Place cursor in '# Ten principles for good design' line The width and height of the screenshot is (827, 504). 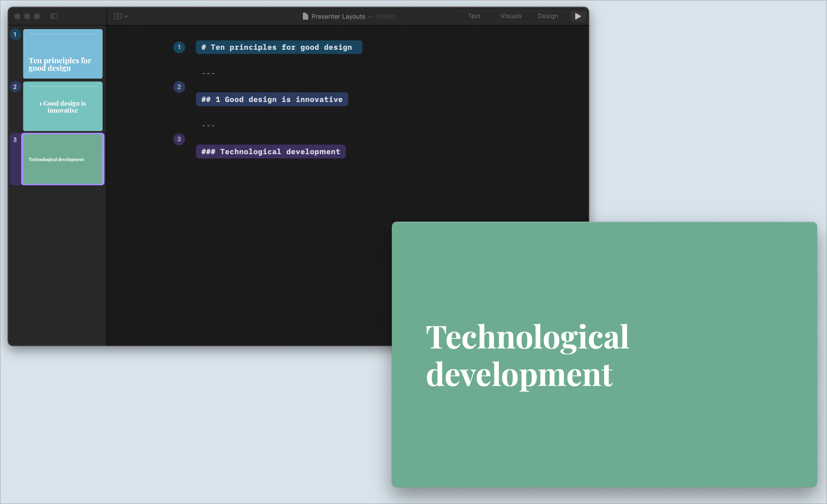tap(279, 47)
